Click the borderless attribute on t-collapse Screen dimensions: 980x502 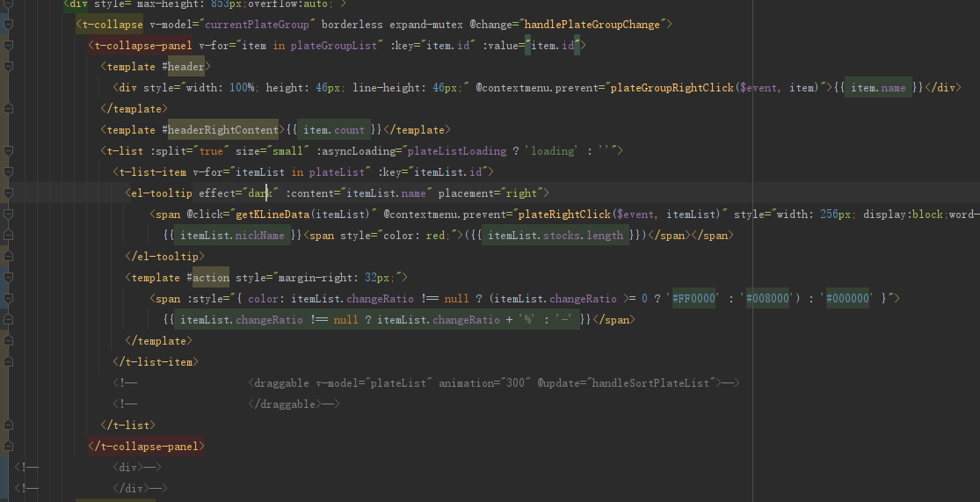352,25
